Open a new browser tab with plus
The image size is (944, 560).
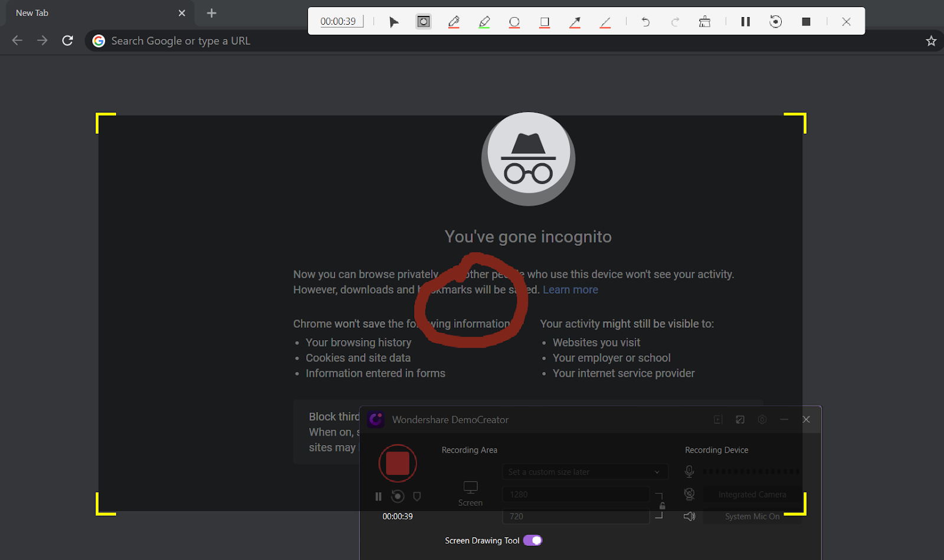[x=212, y=13]
